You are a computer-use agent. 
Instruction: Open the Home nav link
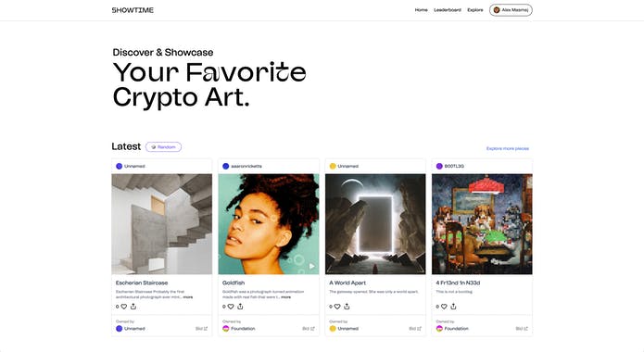tap(421, 10)
